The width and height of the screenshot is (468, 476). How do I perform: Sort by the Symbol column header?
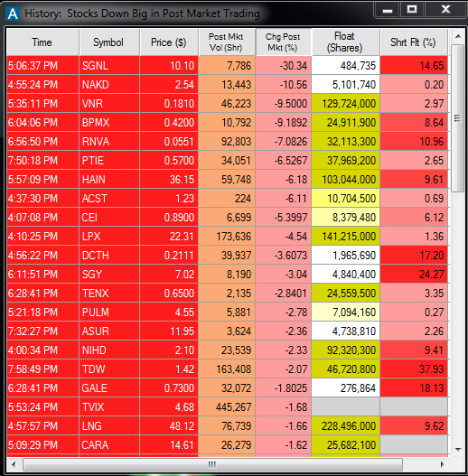tap(109, 42)
